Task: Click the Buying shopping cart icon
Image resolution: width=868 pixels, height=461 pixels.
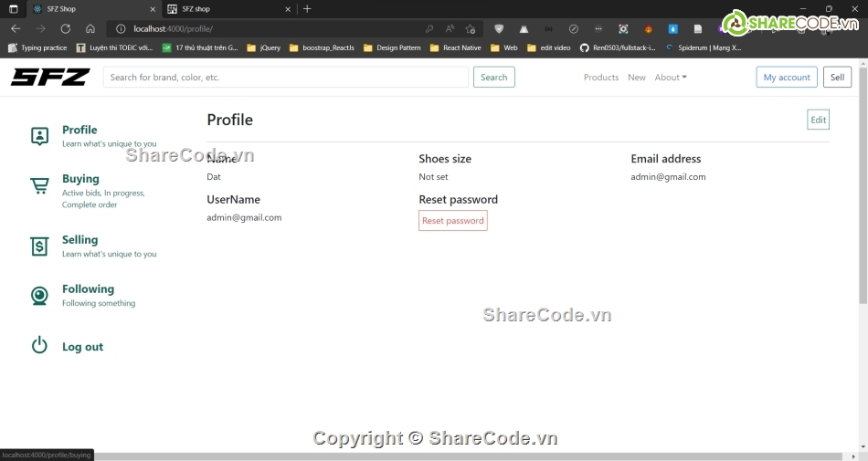Action: [x=39, y=186]
